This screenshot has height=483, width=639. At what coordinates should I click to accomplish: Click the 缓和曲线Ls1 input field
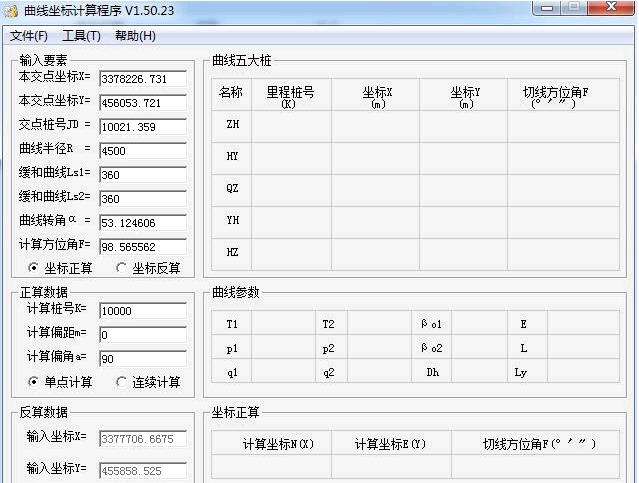pyautogui.click(x=143, y=175)
